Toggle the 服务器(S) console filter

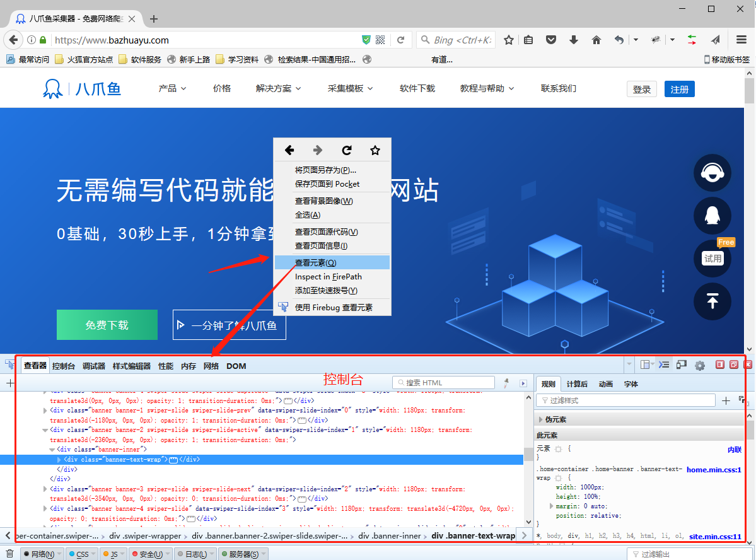point(243,554)
